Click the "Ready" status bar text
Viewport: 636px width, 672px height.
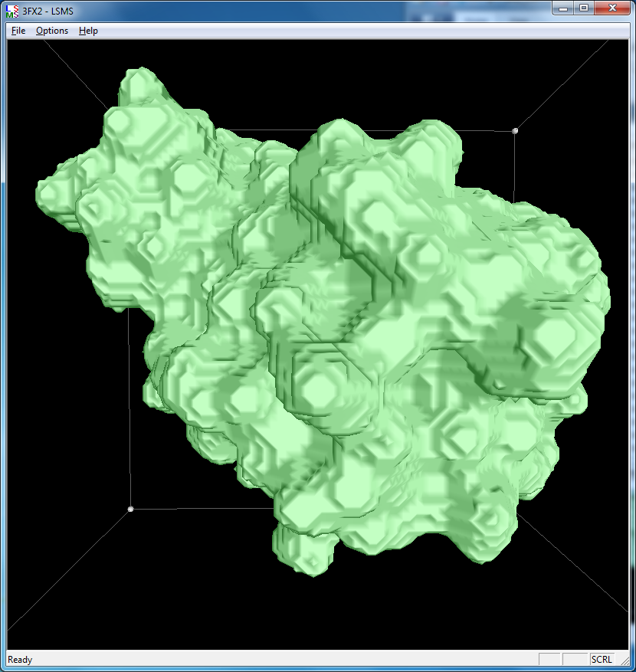click(21, 660)
